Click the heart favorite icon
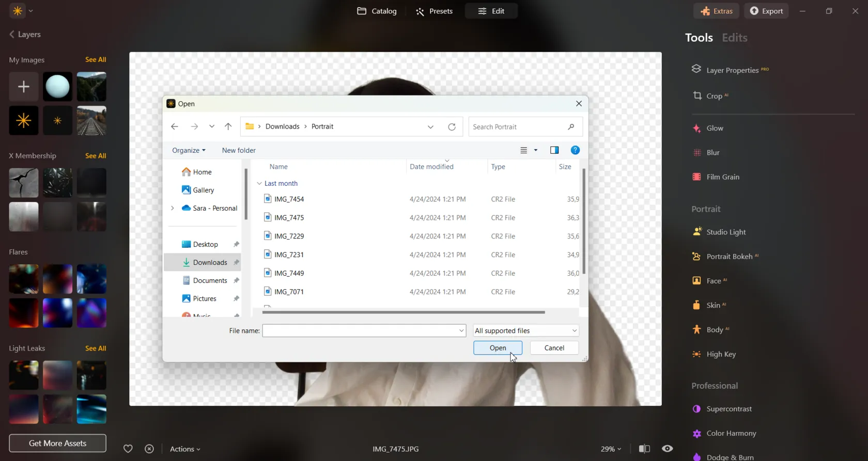Screen dimensions: 868x461 (128, 449)
